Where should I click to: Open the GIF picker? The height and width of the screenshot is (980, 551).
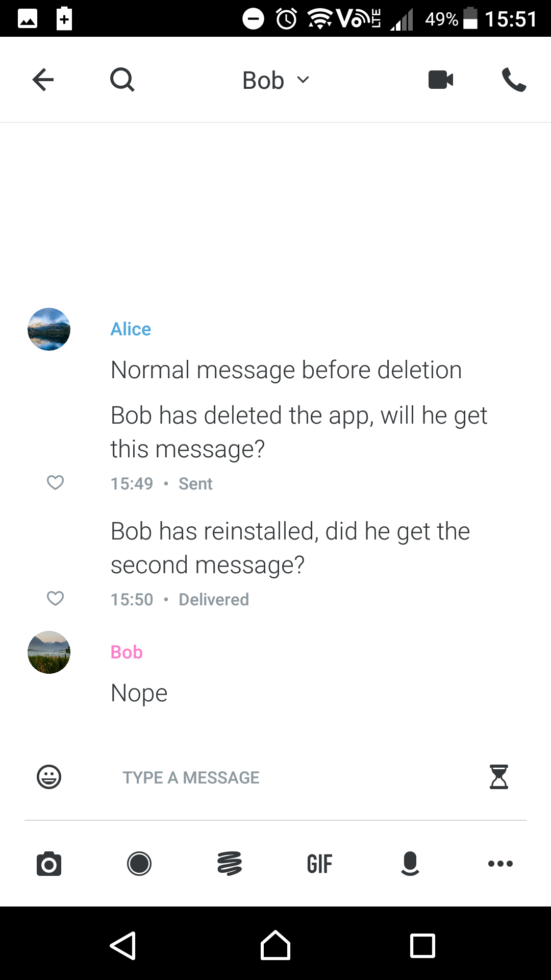pyautogui.click(x=320, y=864)
